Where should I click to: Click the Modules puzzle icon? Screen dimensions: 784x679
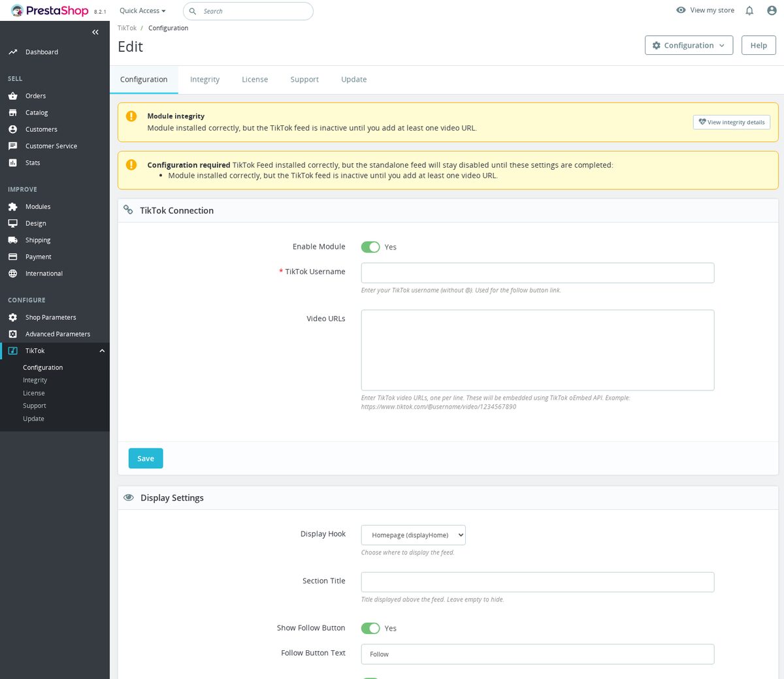tap(12, 207)
